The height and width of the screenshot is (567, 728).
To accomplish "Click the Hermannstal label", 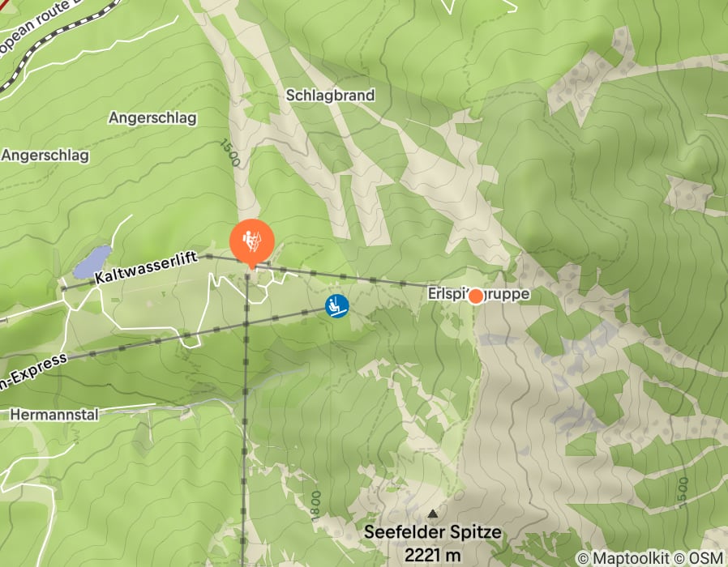I will point(54,415).
